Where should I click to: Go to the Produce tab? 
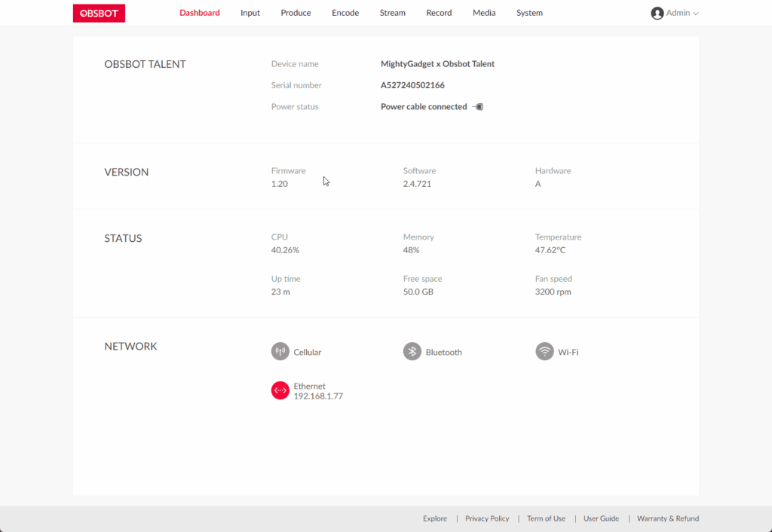point(296,13)
